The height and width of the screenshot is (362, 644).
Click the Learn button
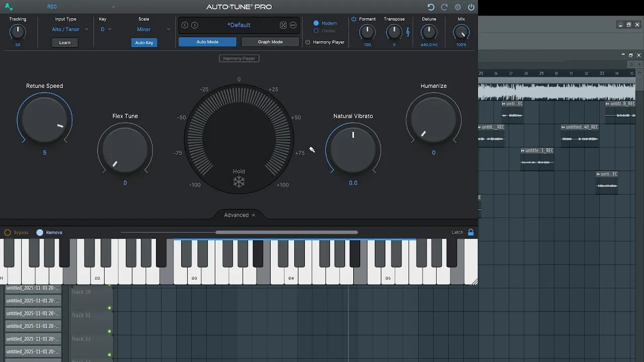(65, 43)
